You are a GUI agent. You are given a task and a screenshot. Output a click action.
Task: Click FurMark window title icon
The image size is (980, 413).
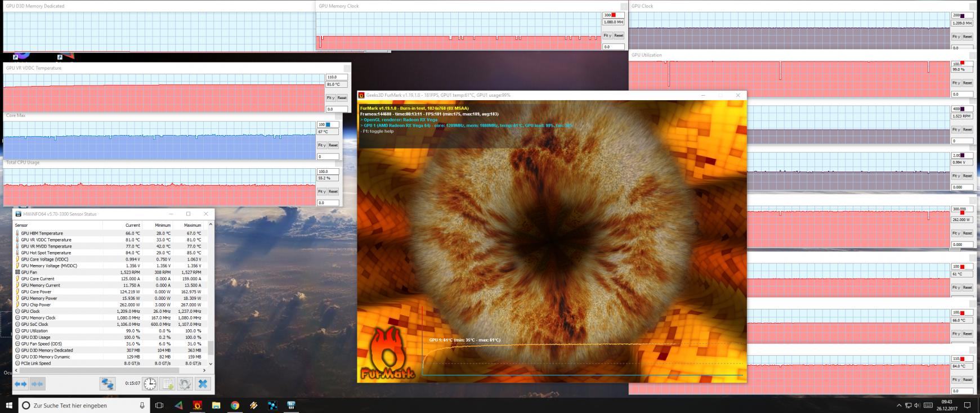[361, 95]
